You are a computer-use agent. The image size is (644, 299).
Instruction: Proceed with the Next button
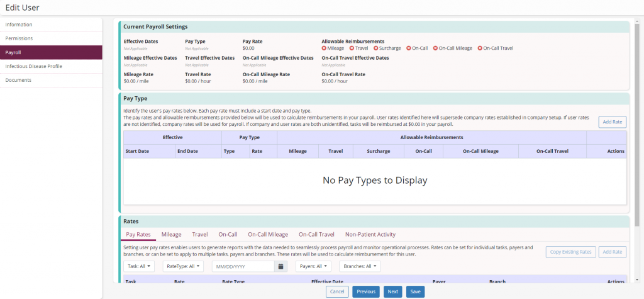click(x=393, y=291)
